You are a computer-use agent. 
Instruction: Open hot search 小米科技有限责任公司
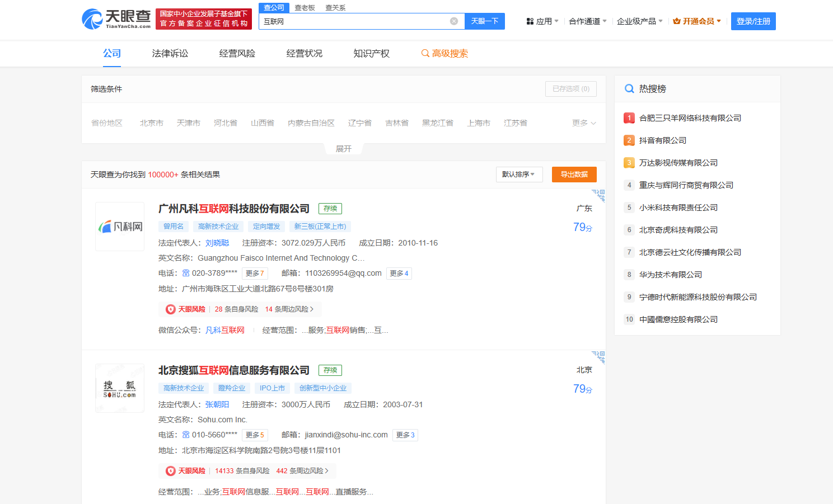click(678, 208)
